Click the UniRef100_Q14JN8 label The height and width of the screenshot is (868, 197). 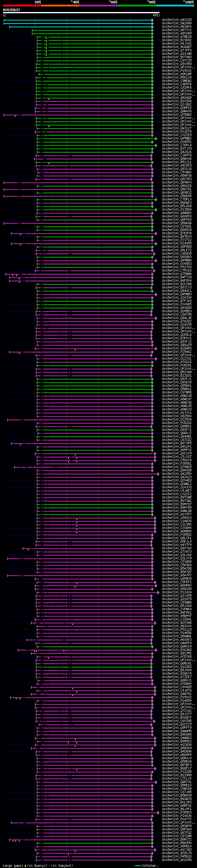(x=177, y=54)
